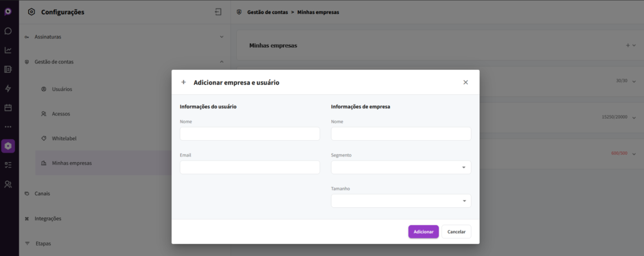Open the Segmento dropdown

tap(401, 167)
